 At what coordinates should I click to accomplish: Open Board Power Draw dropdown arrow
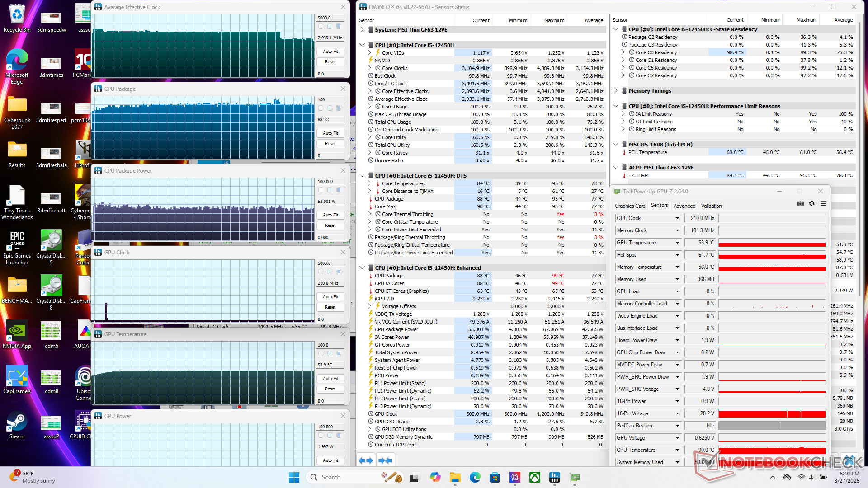(x=677, y=340)
